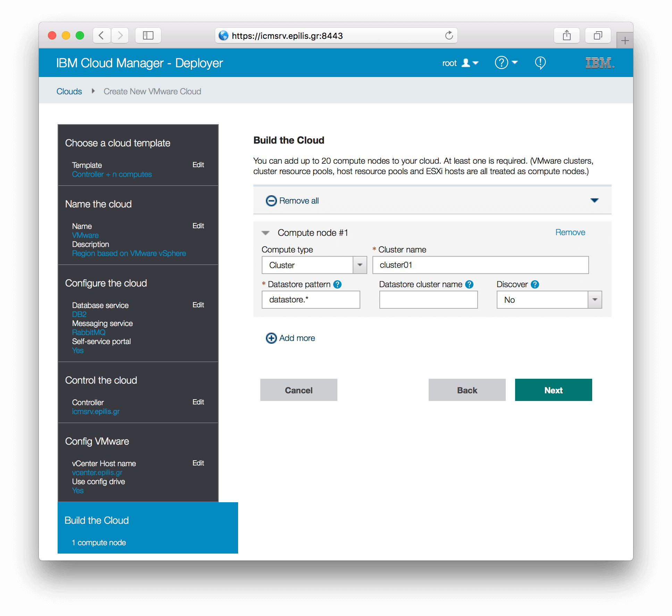The image size is (672, 616).
Task: Show help for Datastore cluster name
Action: 469,284
